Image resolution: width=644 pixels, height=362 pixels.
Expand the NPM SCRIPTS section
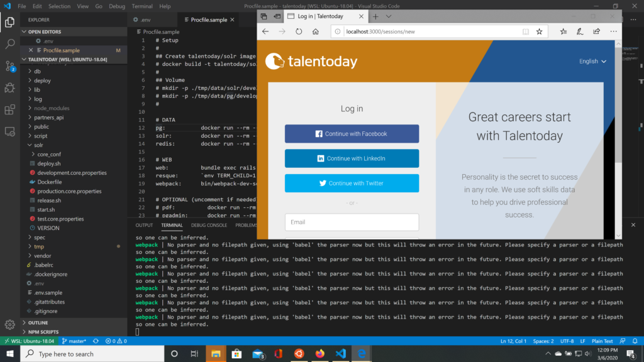(x=43, y=332)
